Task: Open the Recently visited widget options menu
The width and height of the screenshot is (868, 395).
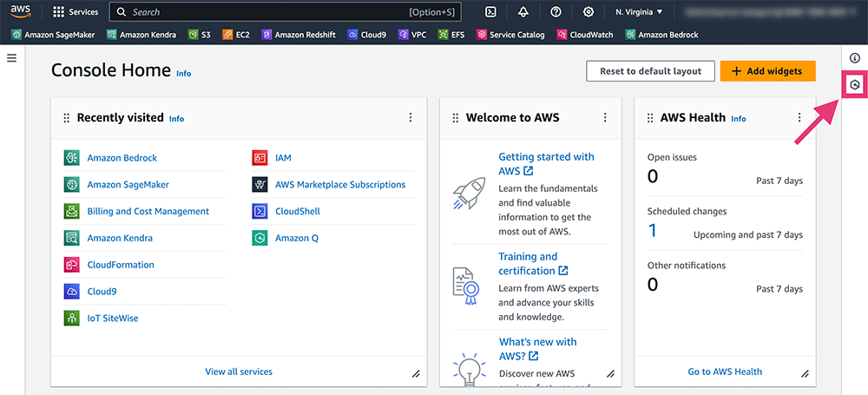Action: click(411, 117)
